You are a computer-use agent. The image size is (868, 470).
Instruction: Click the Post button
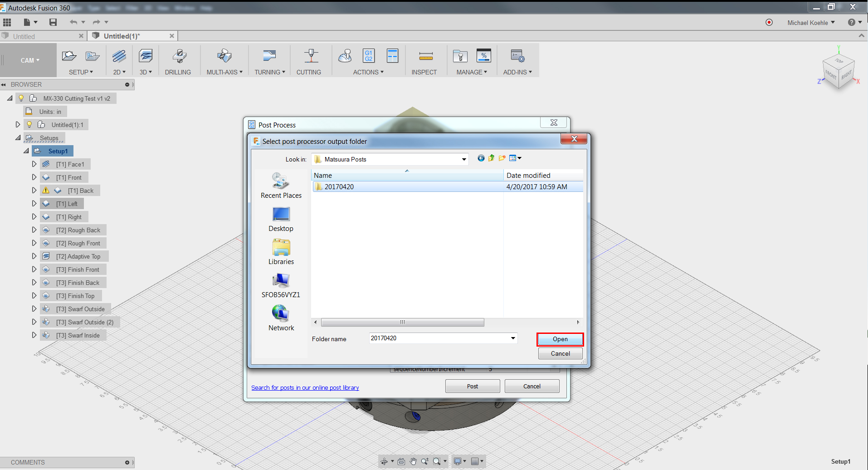tap(473, 386)
